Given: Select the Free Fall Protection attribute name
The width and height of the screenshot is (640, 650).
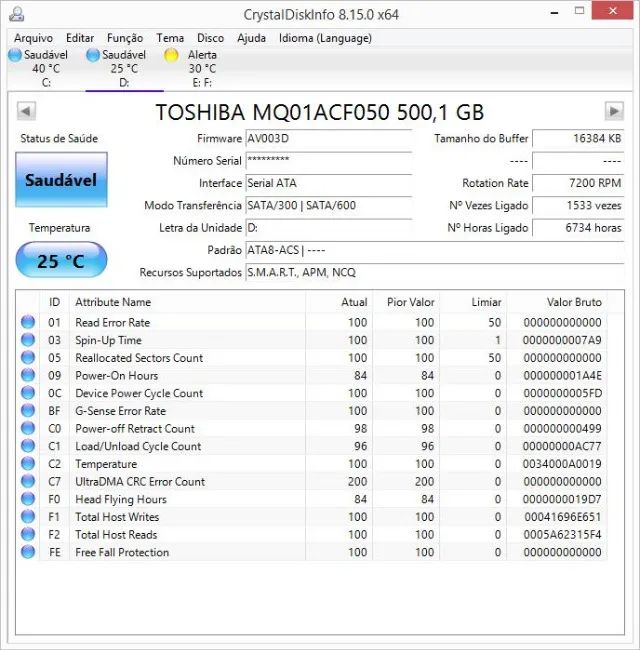Looking at the screenshot, I should pyautogui.click(x=122, y=553).
